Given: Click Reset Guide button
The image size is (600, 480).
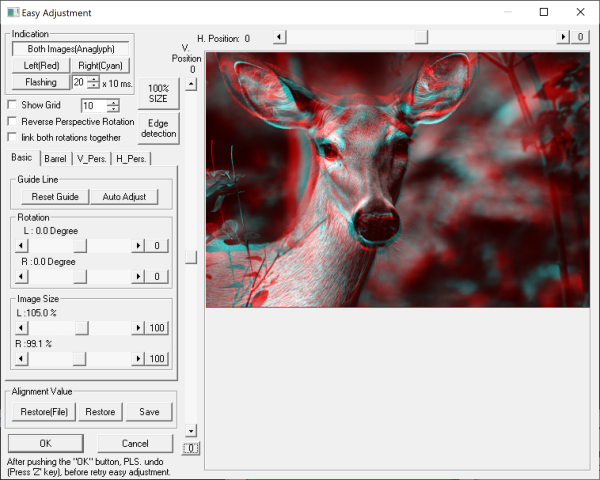Looking at the screenshot, I should click(55, 197).
